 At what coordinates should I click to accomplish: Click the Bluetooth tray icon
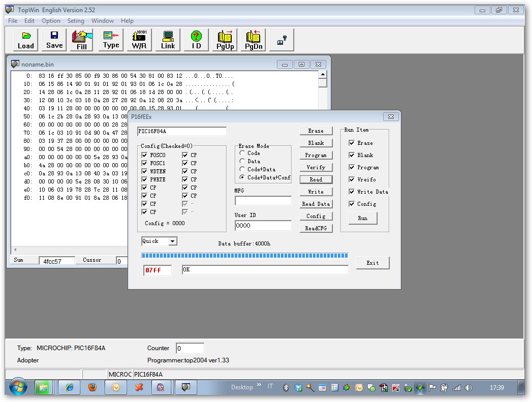pos(286,388)
